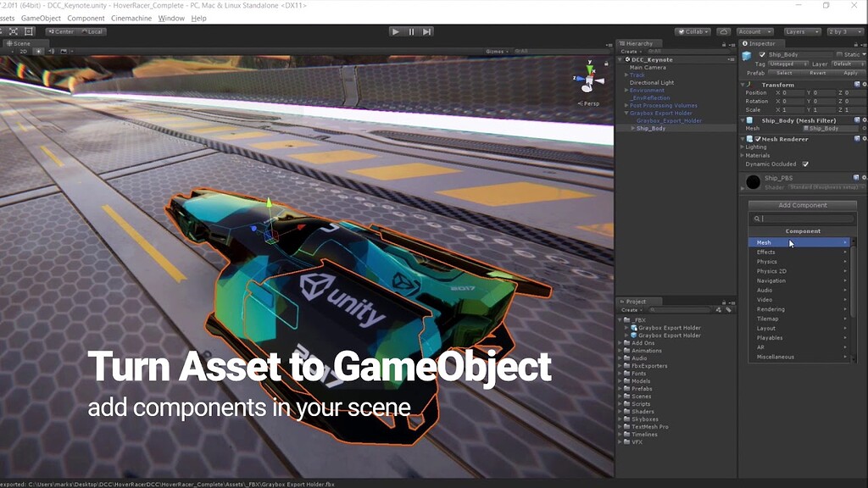Click the Step frame button
This screenshot has height=488, width=868.
426,31
